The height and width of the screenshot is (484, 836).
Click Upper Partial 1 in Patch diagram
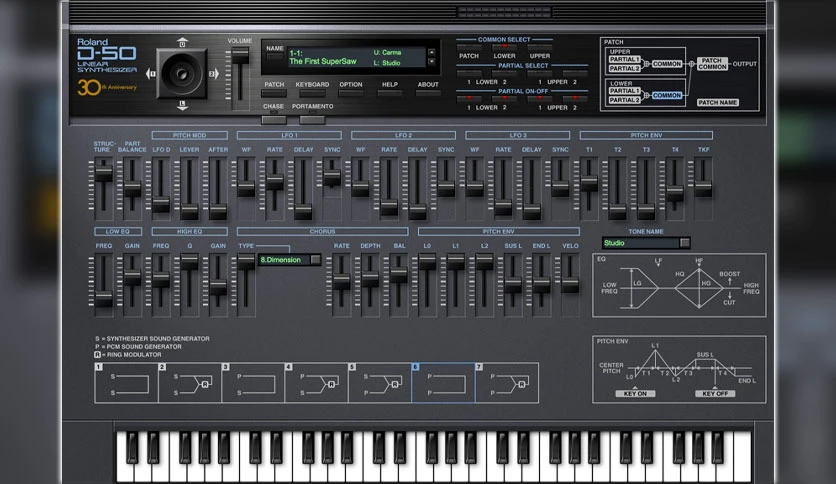624,59
